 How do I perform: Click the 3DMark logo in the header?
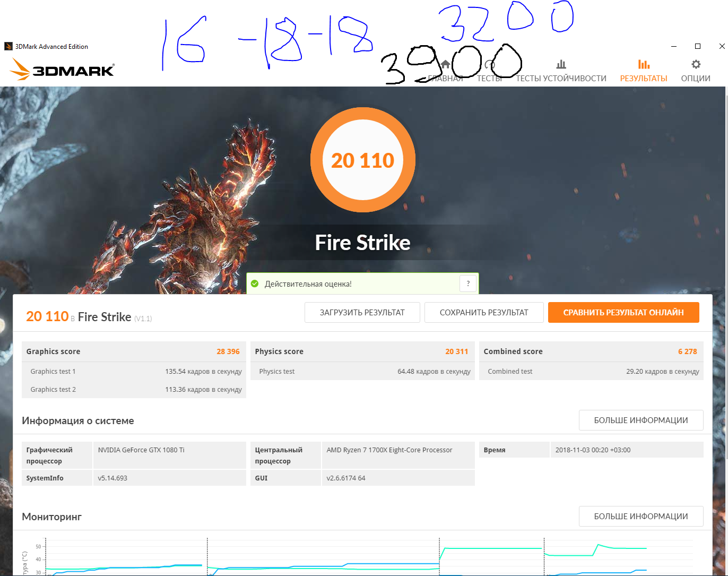pyautogui.click(x=62, y=70)
